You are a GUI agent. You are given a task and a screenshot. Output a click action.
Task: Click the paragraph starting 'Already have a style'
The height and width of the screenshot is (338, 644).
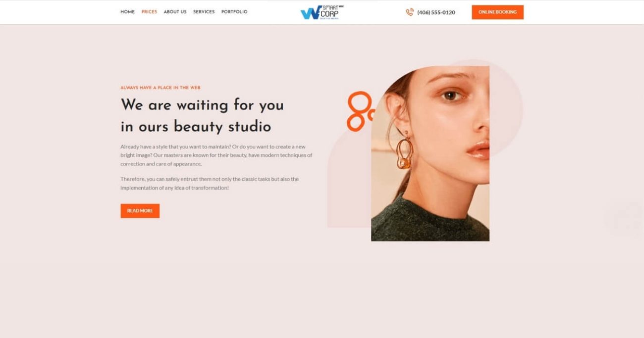(x=216, y=155)
